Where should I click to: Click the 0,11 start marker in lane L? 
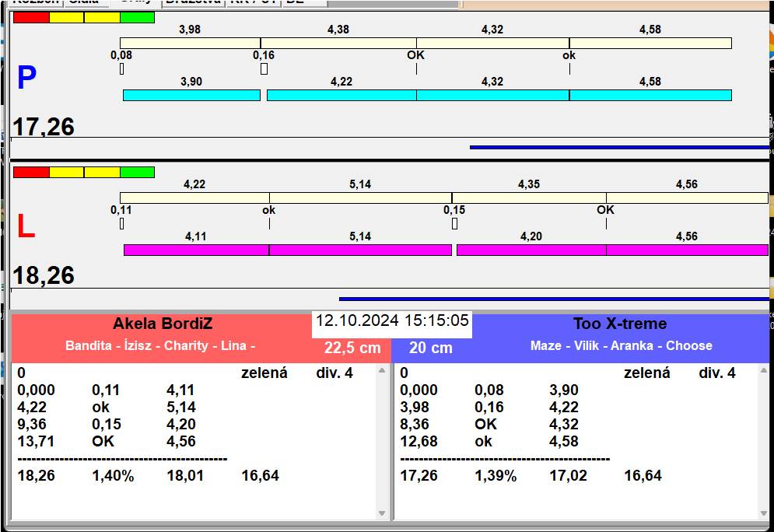click(122, 224)
